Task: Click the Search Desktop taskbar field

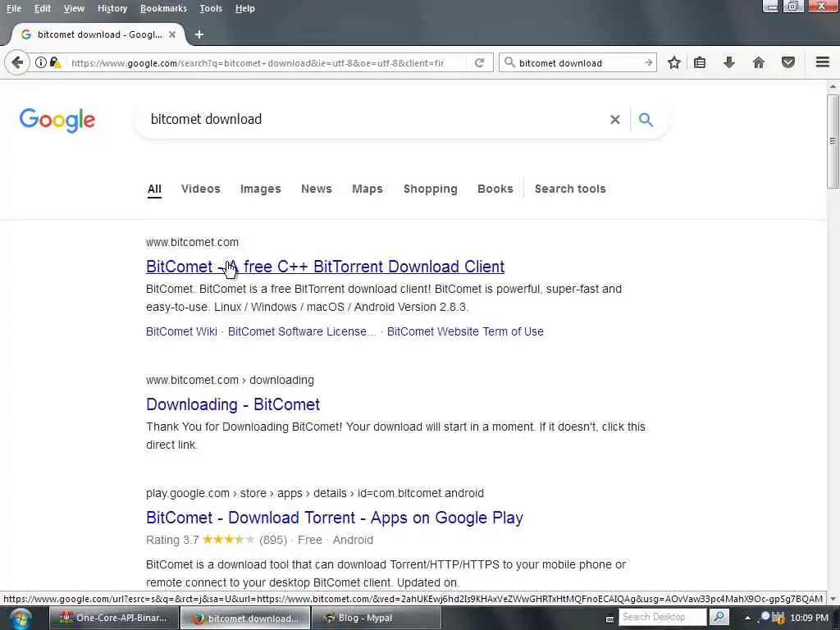Action: point(663,617)
